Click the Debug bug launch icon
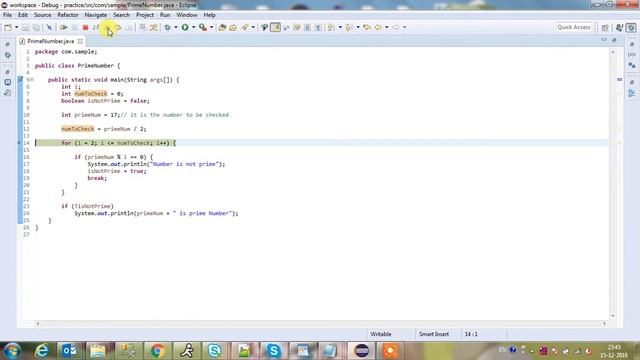 (x=167, y=27)
